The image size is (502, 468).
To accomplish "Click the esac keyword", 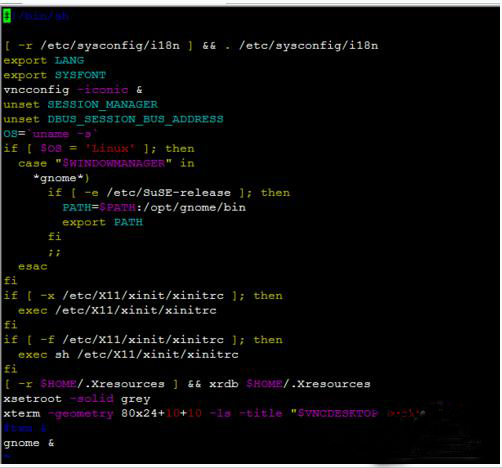I will point(33,266).
